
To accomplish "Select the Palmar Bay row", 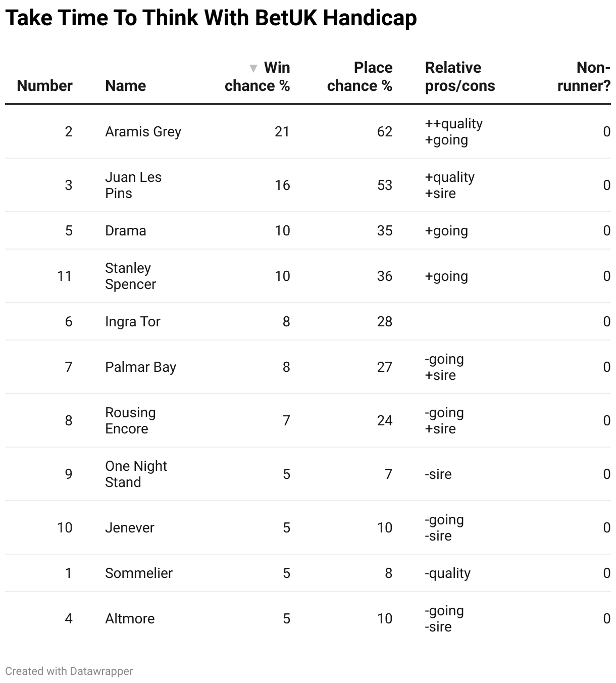I will click(x=308, y=367).
